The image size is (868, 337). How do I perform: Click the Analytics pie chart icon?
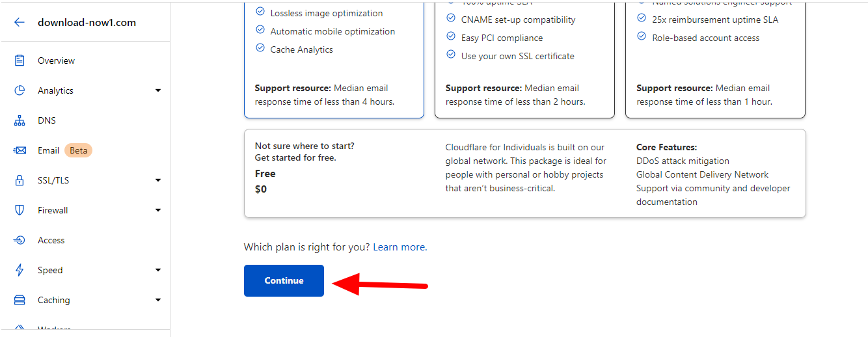click(20, 90)
